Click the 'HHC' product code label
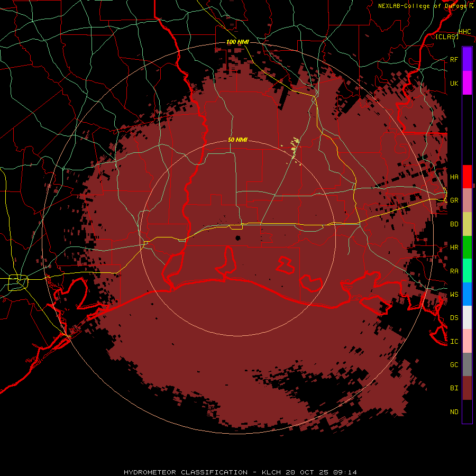The width and height of the screenshot is (476, 476). (465, 32)
